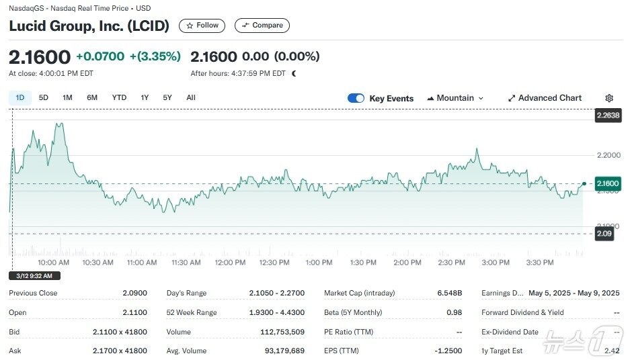Select the 1Y range tab
Screen dimensions: 630x364
(x=145, y=97)
